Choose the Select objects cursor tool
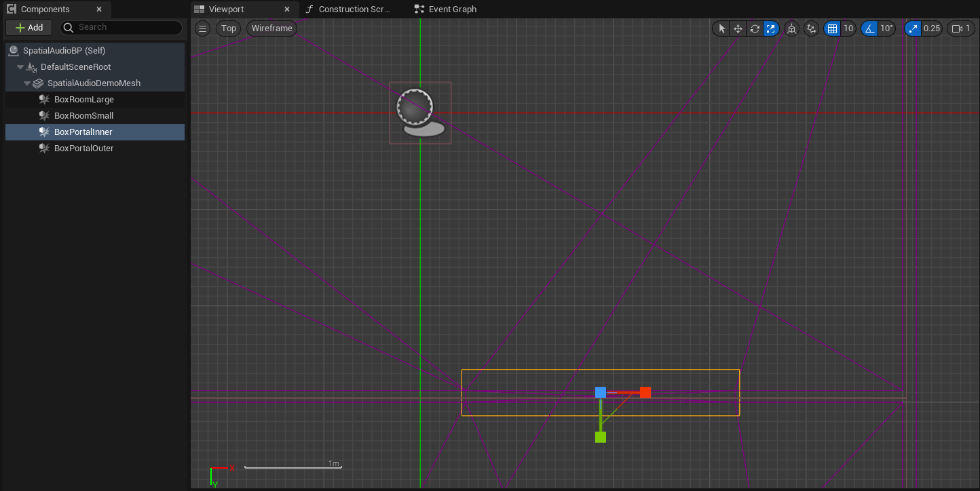This screenshot has width=980, height=491. [x=721, y=28]
